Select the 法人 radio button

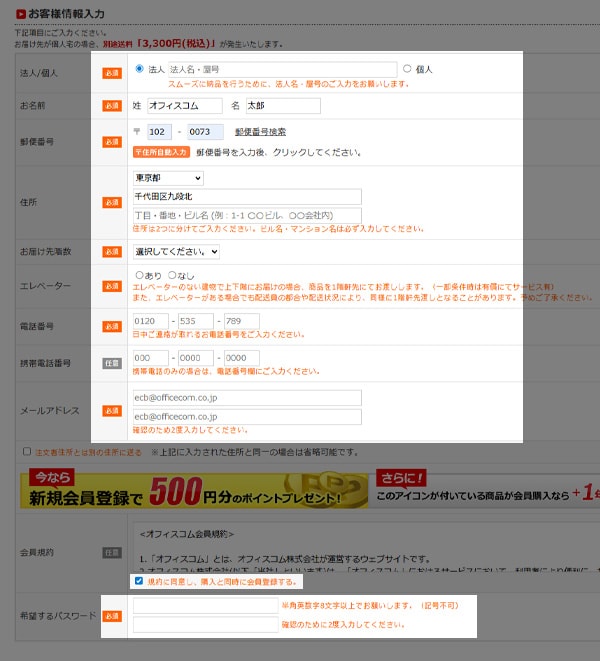point(139,69)
